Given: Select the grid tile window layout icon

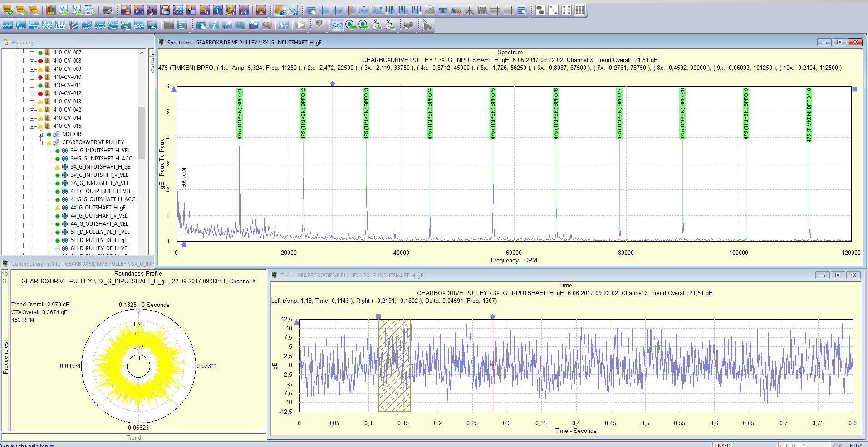Looking at the screenshot, I should pos(580,10).
